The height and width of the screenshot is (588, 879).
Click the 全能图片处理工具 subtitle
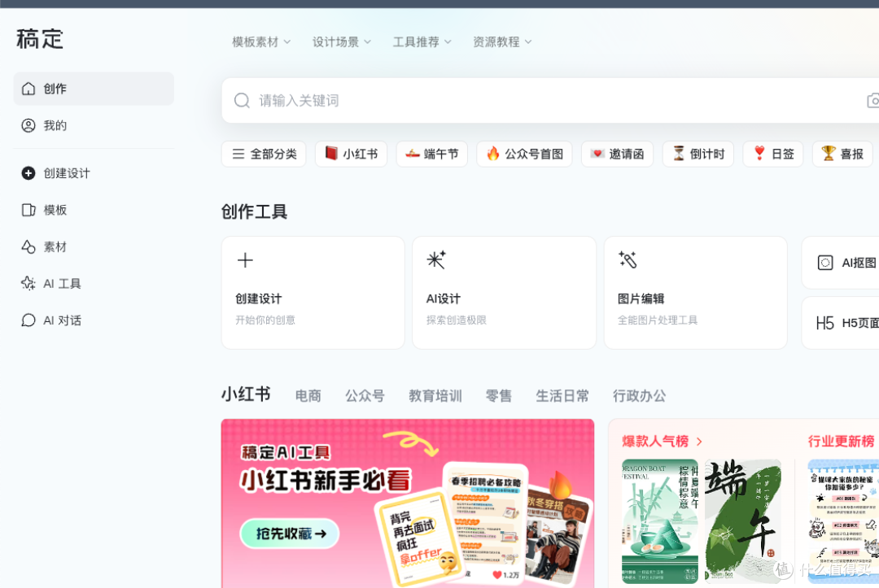(x=658, y=320)
